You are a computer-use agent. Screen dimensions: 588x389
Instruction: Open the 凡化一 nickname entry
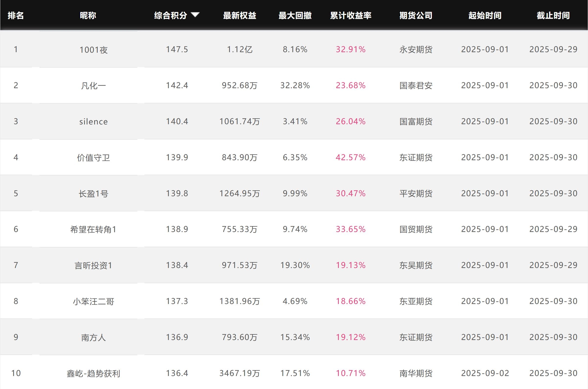[94, 86]
